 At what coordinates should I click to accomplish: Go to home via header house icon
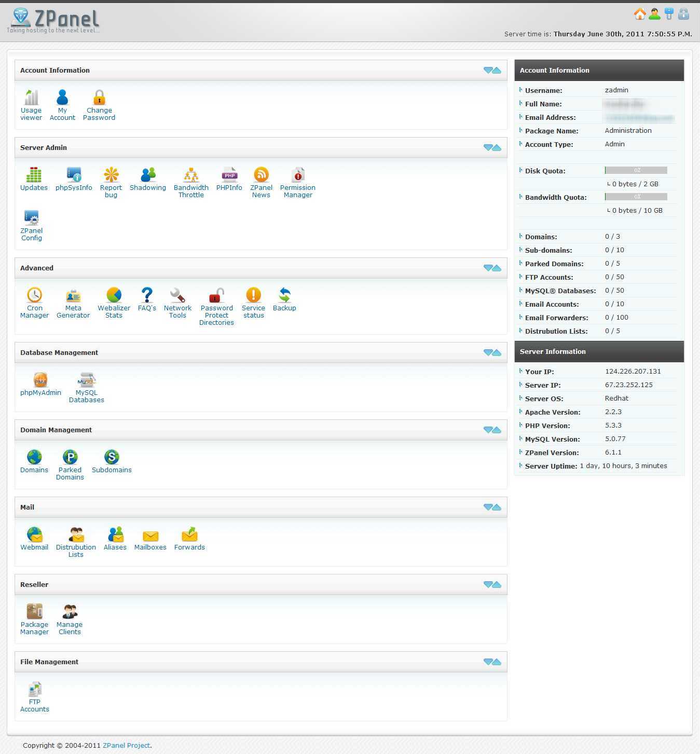click(640, 14)
